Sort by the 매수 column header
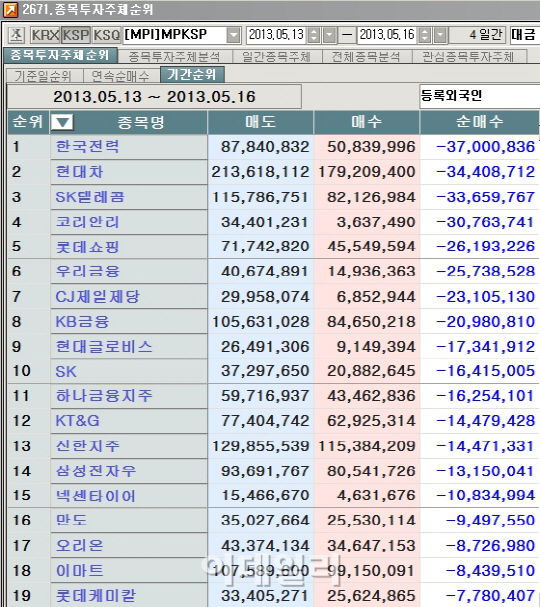The width and height of the screenshot is (540, 607). [x=367, y=122]
